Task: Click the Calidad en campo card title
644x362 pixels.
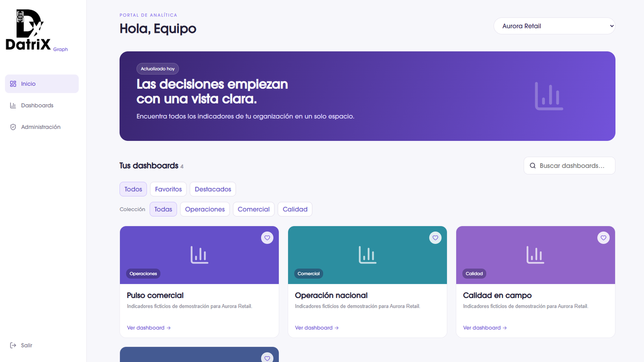Action: (x=497, y=295)
